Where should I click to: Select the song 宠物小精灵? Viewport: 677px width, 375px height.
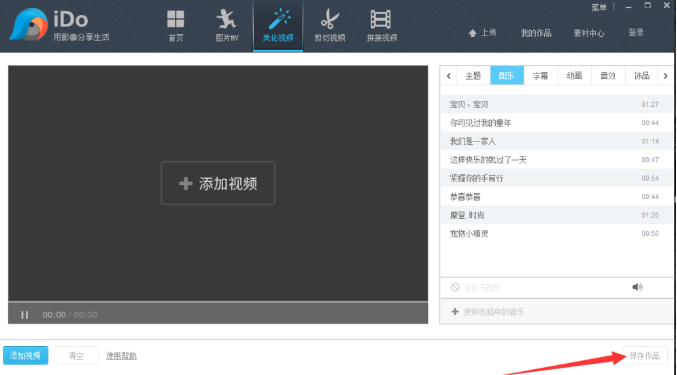pos(557,233)
